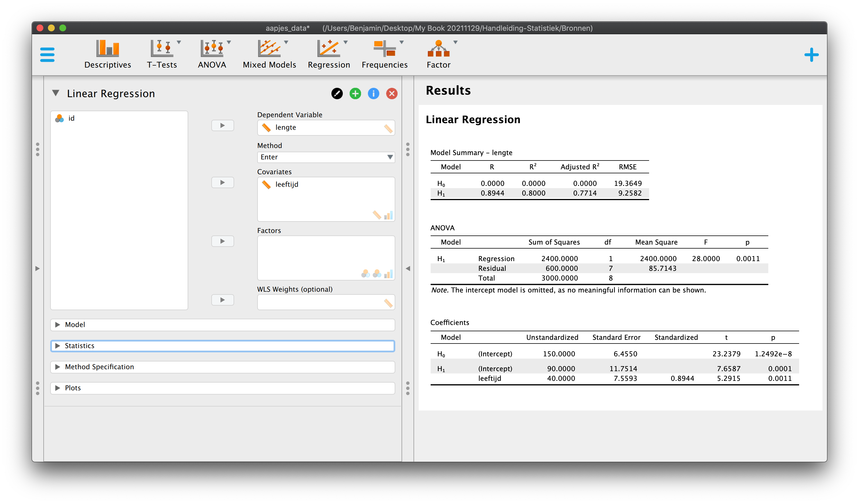The width and height of the screenshot is (859, 504).
Task: Show analysis info with blue i button
Action: click(374, 94)
